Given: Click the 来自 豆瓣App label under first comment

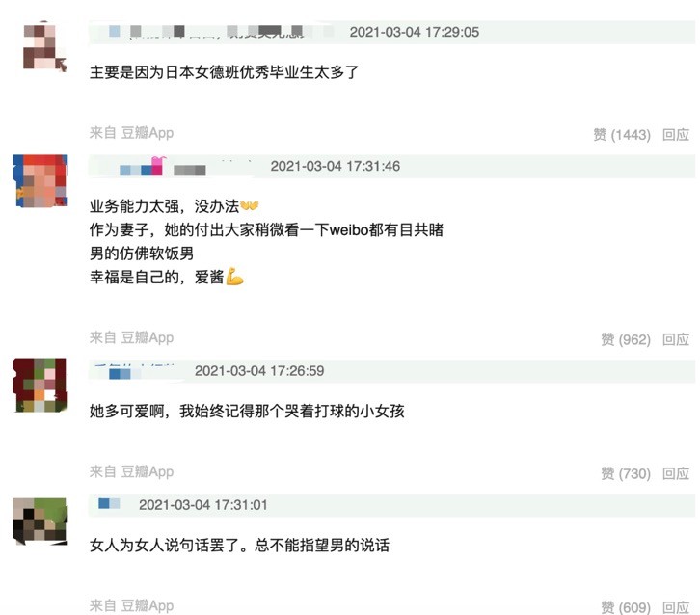Looking at the screenshot, I should coord(132,133).
